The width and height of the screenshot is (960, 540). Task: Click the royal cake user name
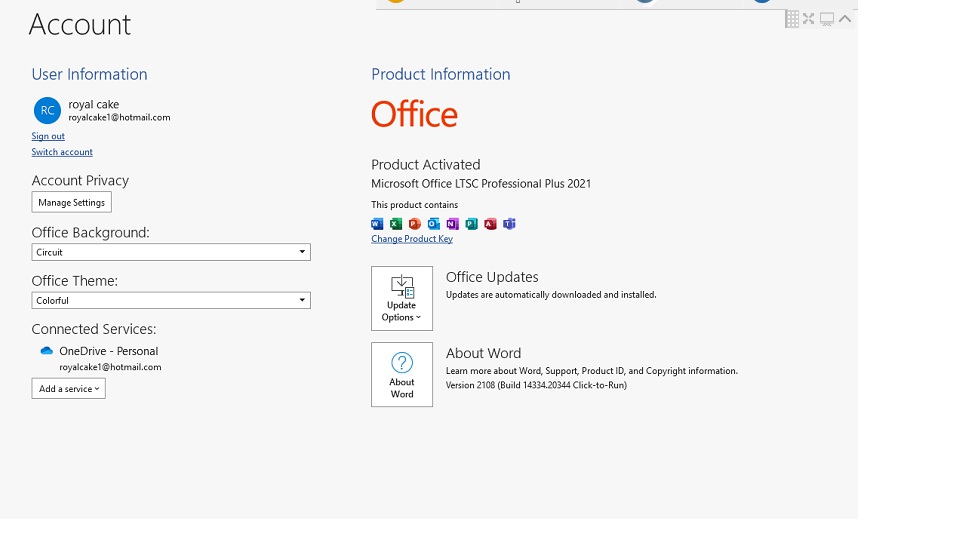(94, 105)
